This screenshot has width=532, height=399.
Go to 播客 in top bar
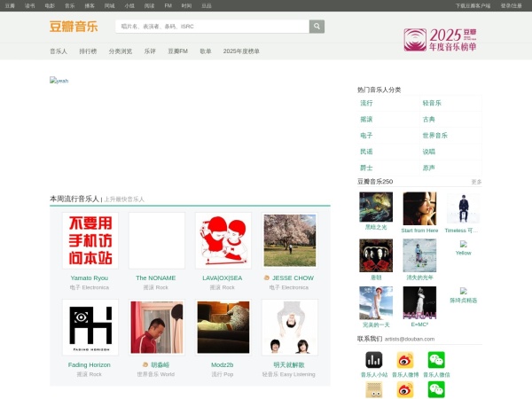click(90, 6)
